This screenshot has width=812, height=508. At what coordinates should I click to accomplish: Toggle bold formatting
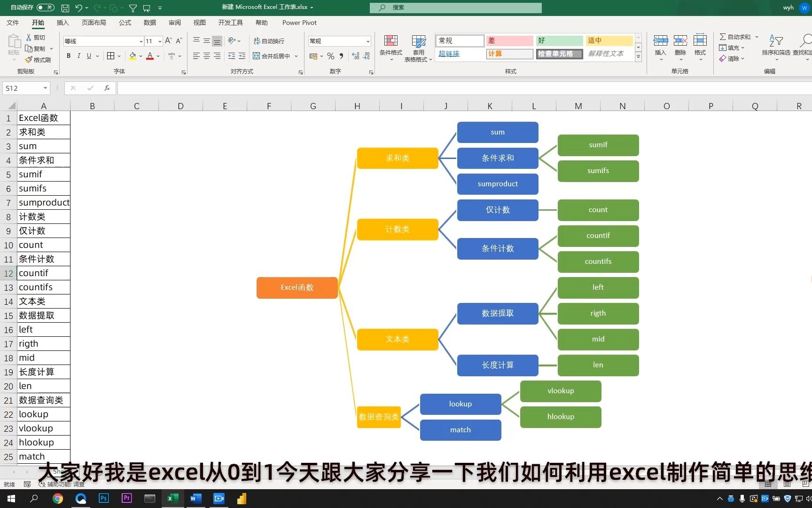[x=69, y=56]
